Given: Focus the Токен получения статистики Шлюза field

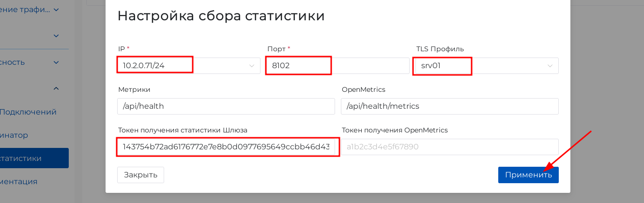Looking at the screenshot, I should (x=226, y=147).
